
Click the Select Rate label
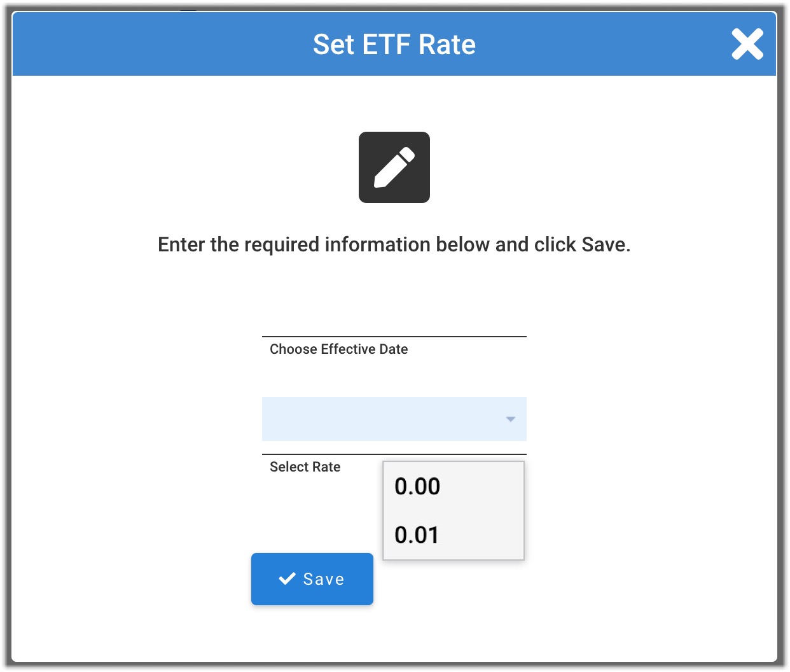click(305, 467)
